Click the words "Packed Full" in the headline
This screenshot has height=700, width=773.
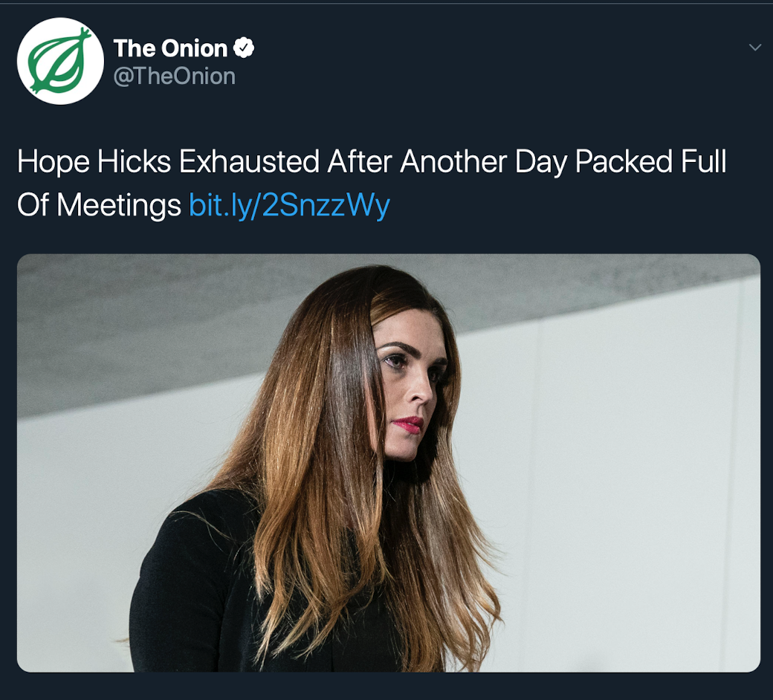[x=650, y=163]
